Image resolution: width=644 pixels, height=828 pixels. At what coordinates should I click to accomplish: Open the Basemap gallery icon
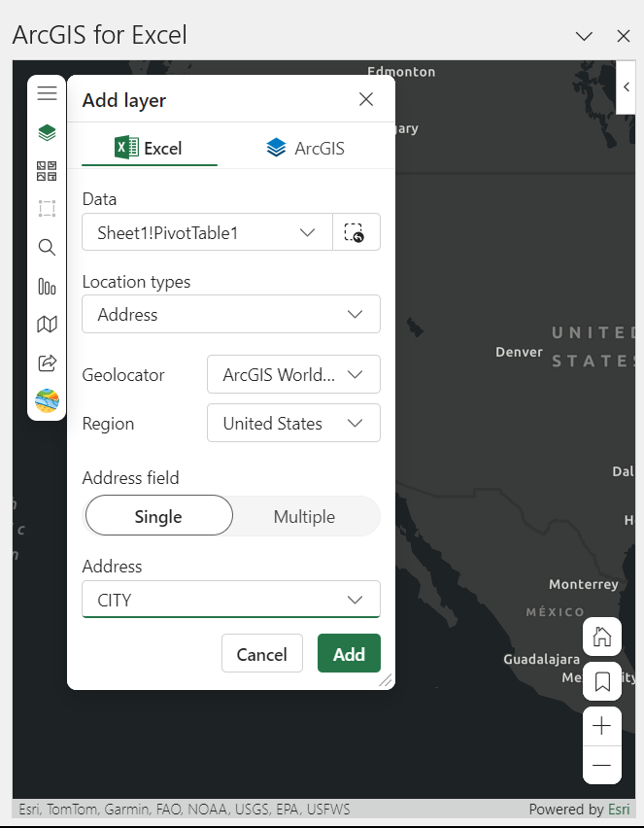click(x=47, y=171)
